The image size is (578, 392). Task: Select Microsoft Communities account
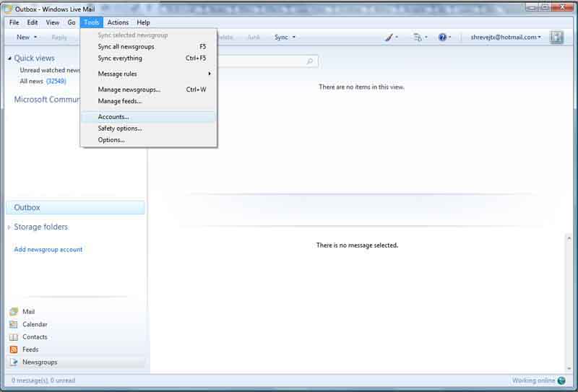coord(47,100)
